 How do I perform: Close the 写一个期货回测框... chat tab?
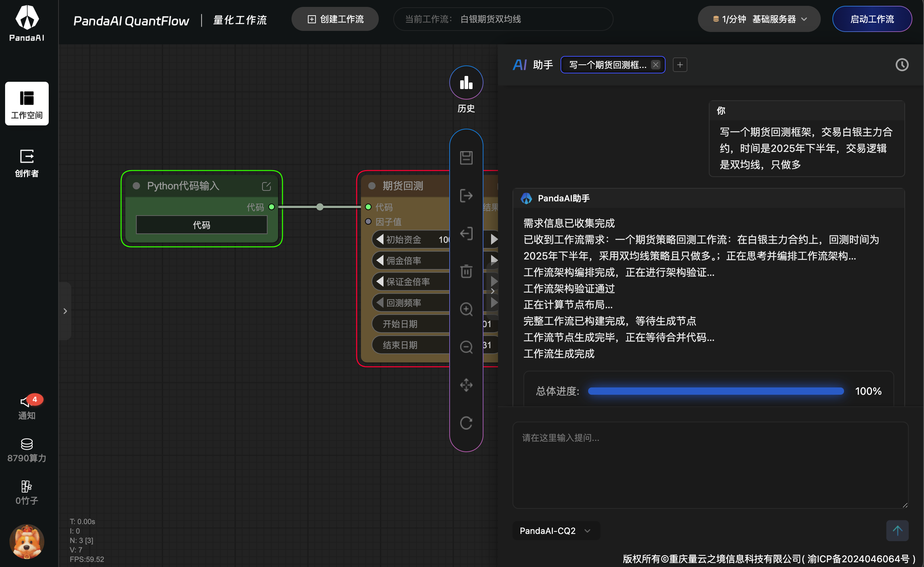pyautogui.click(x=655, y=65)
